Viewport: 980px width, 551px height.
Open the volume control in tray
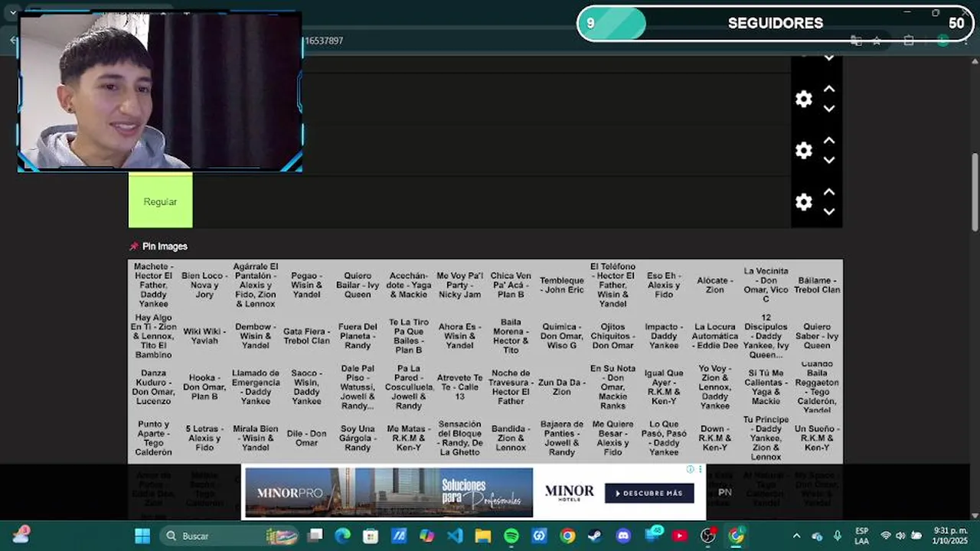coord(900,536)
